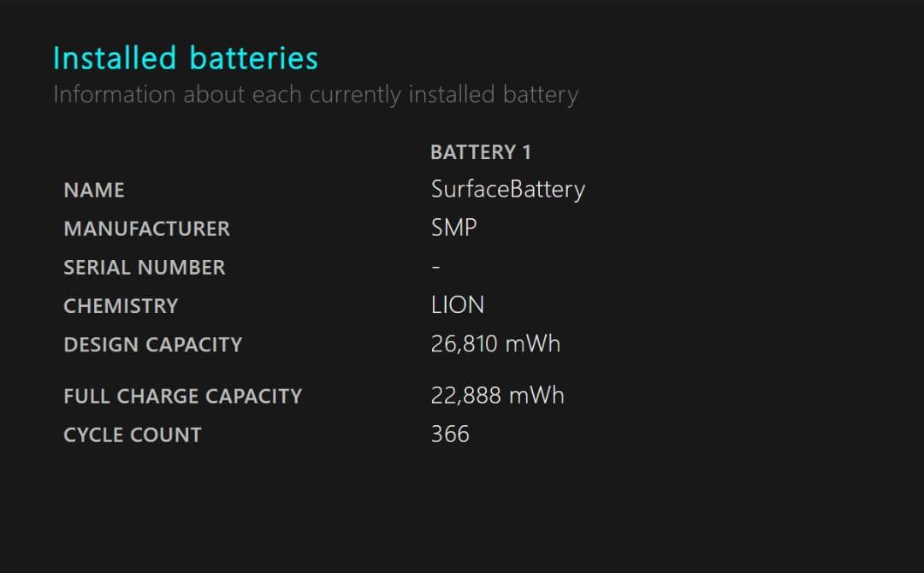Click the DESIGN CAPACITY row label
Screen dimensions: 924x573
click(x=152, y=344)
